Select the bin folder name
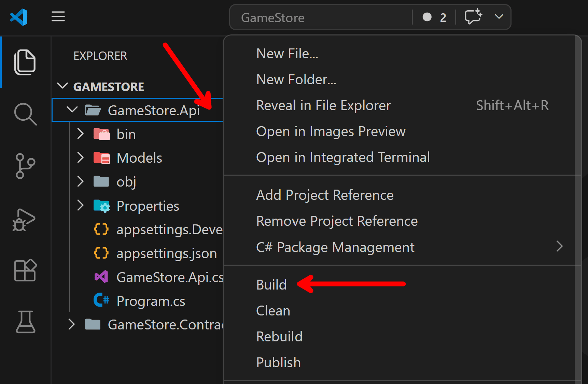588x384 pixels. click(x=126, y=134)
